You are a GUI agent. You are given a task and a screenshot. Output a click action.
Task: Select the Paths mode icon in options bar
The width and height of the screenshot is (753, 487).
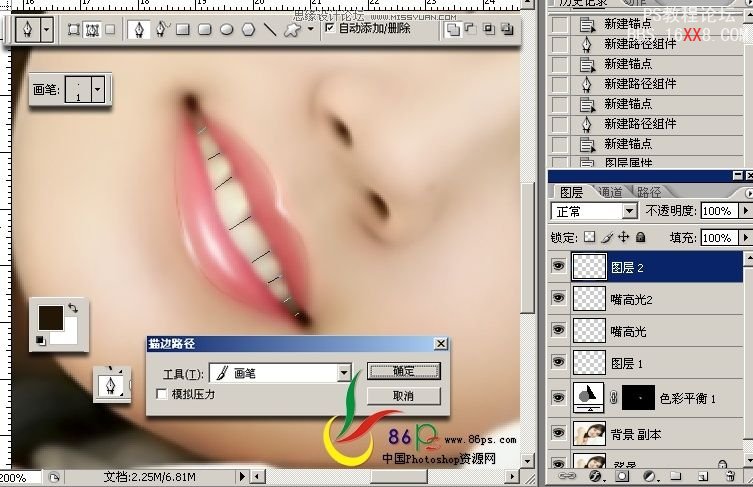coord(92,30)
